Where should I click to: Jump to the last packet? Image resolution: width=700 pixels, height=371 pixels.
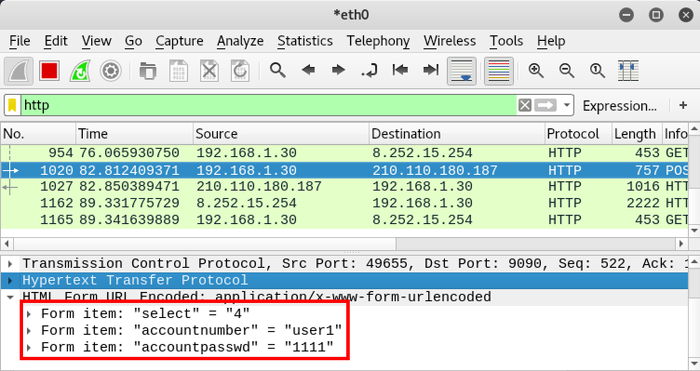(x=430, y=70)
